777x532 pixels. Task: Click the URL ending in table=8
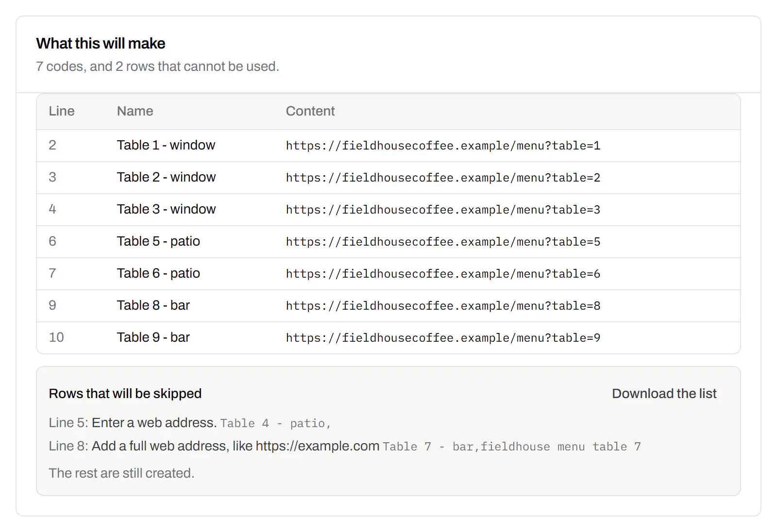(443, 306)
